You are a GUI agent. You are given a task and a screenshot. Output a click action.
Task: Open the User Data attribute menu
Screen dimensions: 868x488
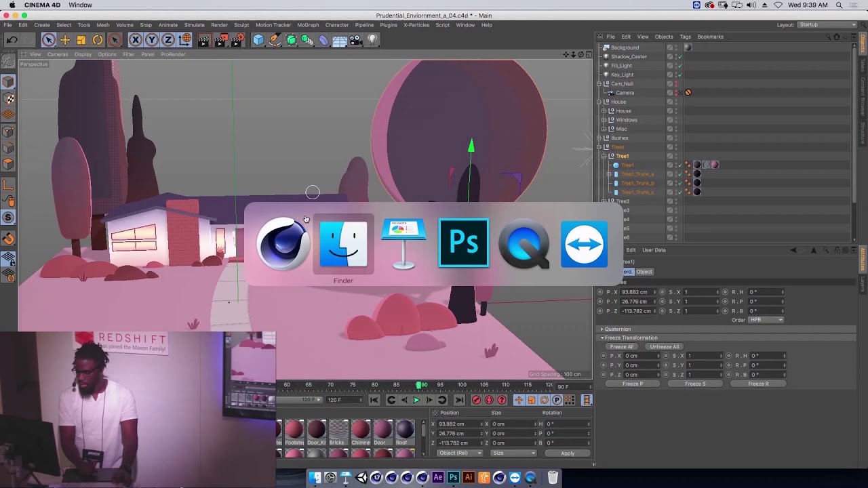[654, 250]
